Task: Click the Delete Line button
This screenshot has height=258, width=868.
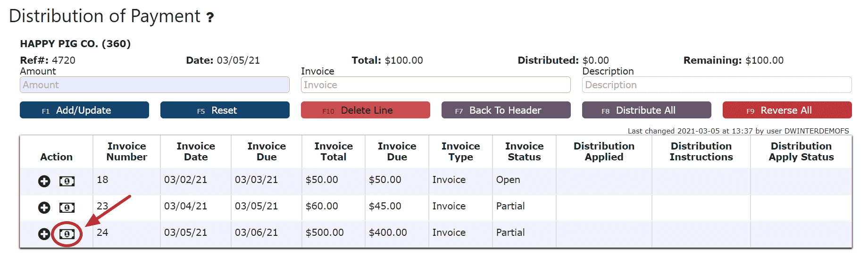Action: coord(366,110)
